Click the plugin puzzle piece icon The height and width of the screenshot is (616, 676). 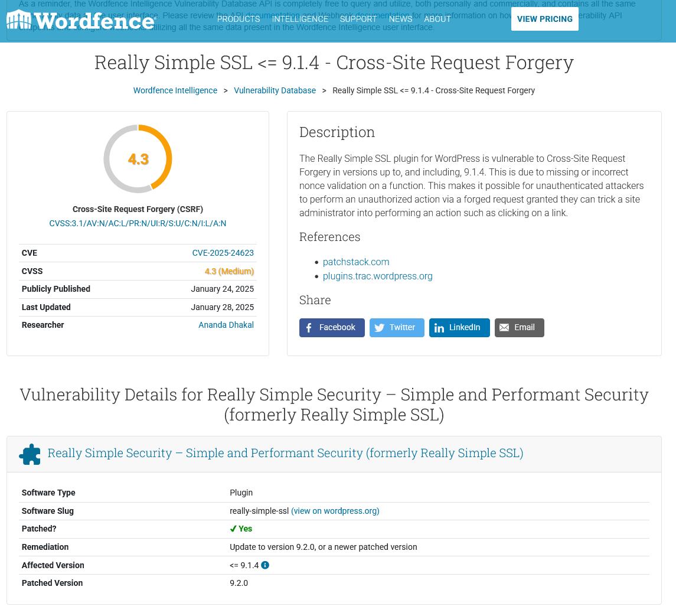tap(30, 454)
